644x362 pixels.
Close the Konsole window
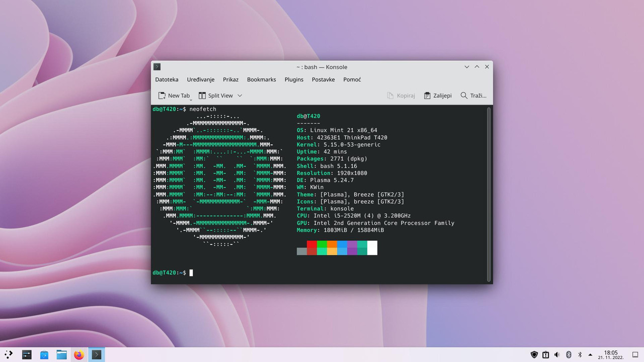click(487, 67)
